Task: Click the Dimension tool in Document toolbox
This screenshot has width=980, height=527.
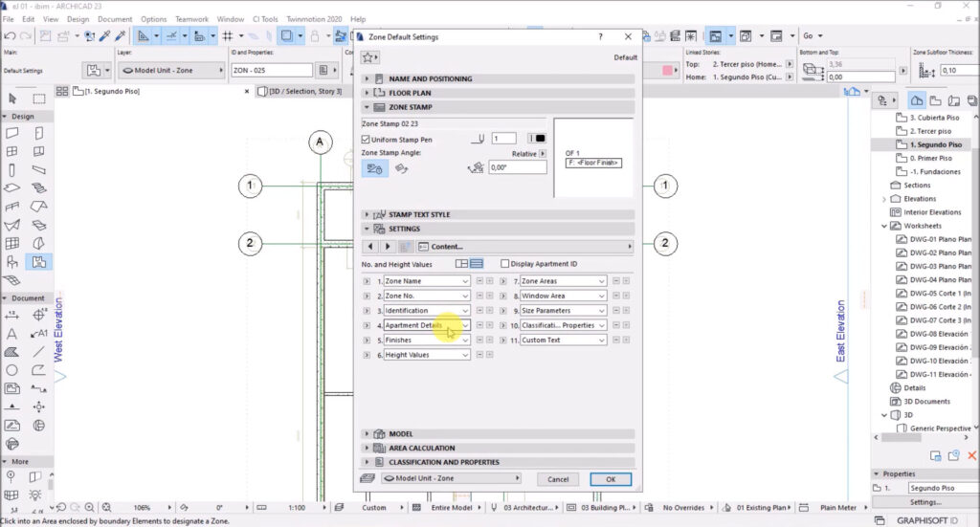Action: [12, 315]
